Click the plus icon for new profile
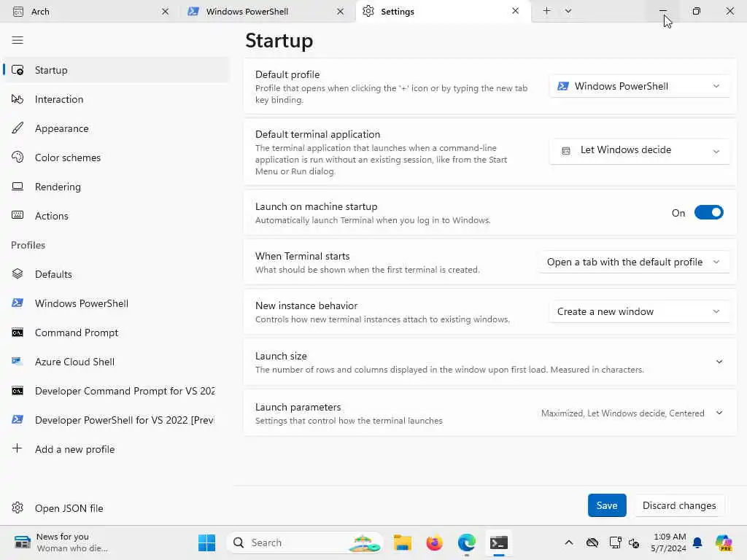 coord(18,448)
